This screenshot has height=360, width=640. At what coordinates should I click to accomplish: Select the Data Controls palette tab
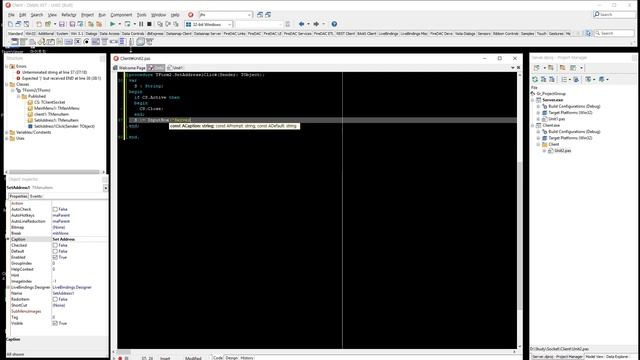click(x=133, y=33)
